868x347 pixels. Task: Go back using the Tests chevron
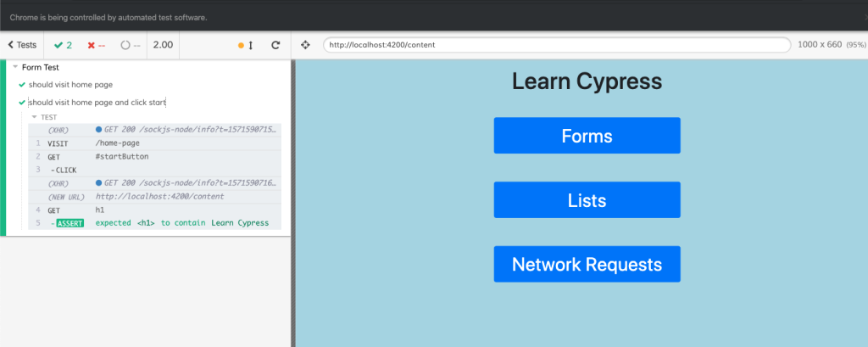pyautogui.click(x=22, y=45)
